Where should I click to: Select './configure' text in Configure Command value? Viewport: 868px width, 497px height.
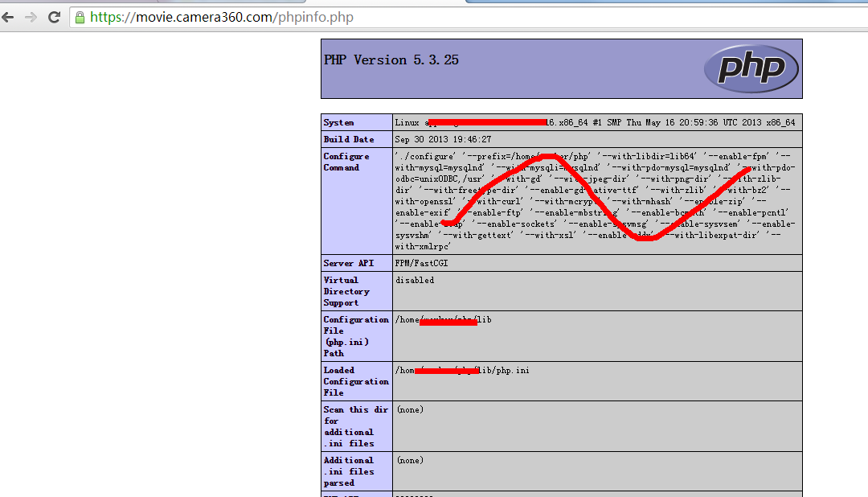pyautogui.click(x=425, y=156)
